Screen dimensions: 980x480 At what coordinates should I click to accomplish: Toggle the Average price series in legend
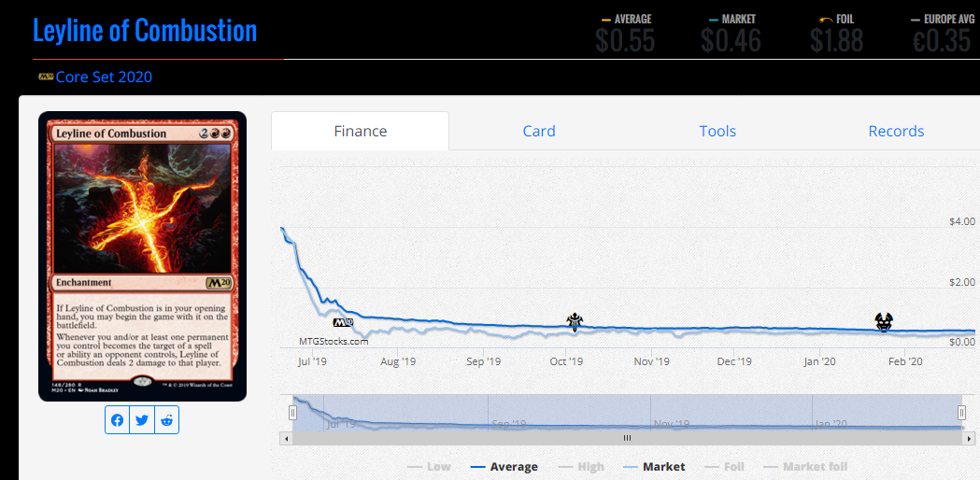504,467
